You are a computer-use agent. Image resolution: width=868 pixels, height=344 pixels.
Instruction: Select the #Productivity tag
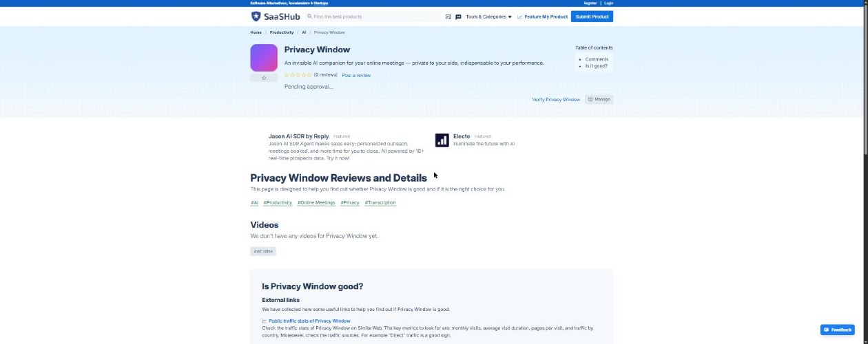[278, 203]
